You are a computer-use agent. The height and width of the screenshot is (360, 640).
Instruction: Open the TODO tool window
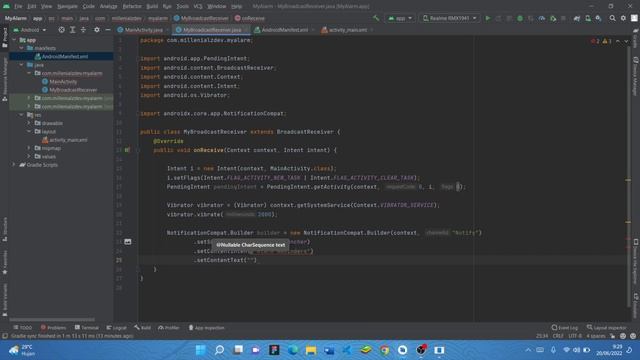pos(22,328)
